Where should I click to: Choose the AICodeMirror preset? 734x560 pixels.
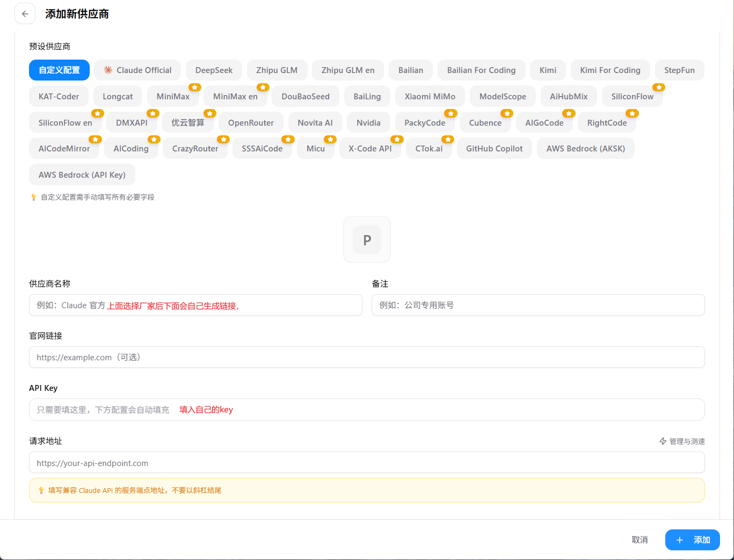pos(64,149)
